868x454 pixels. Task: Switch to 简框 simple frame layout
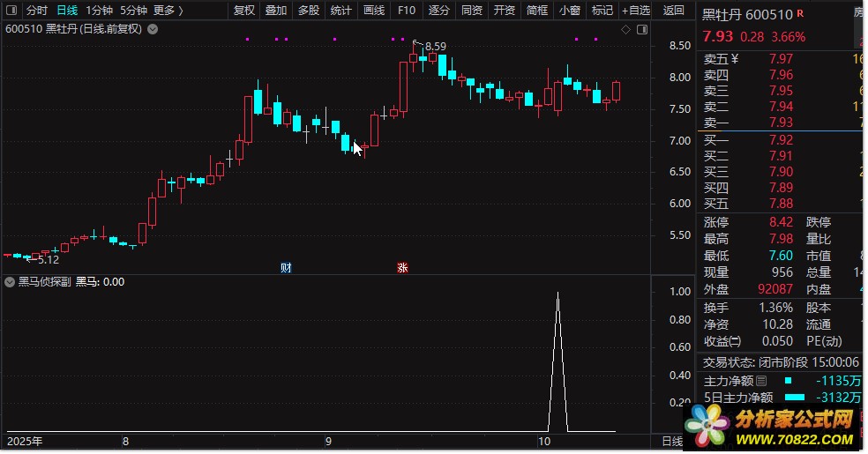click(x=537, y=11)
